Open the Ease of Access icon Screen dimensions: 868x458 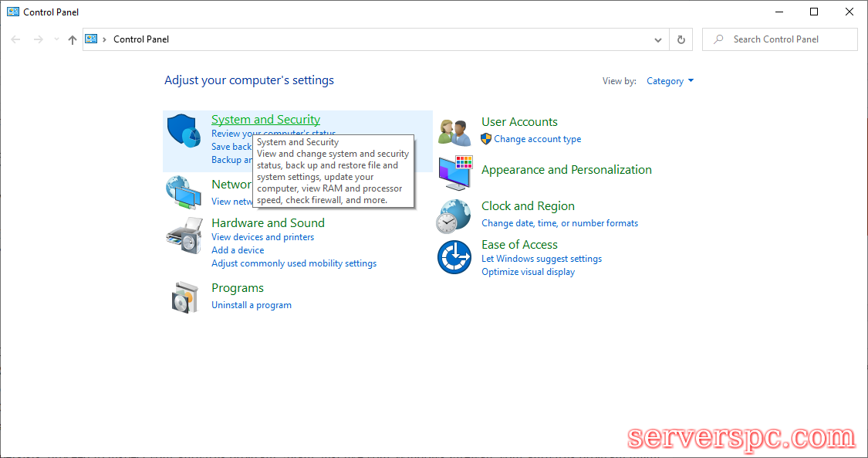[454, 257]
